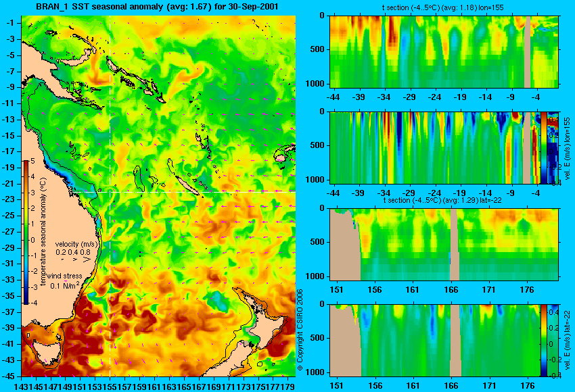This screenshot has width=575, height=392.
Task: Click the temperature section plot for lon=155
Action: pyautogui.click(x=444, y=51)
